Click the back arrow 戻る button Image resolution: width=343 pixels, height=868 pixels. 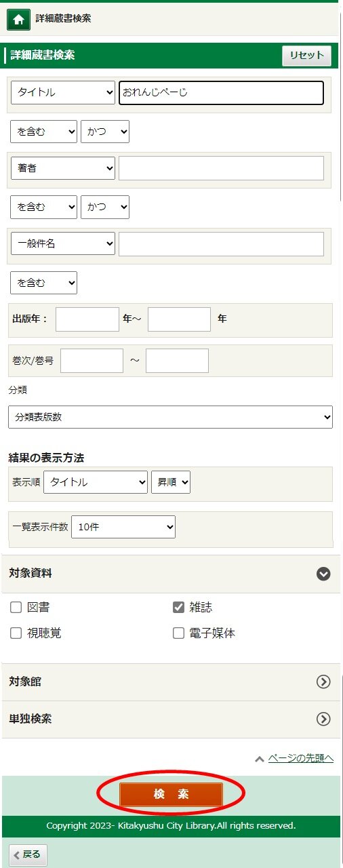[28, 854]
